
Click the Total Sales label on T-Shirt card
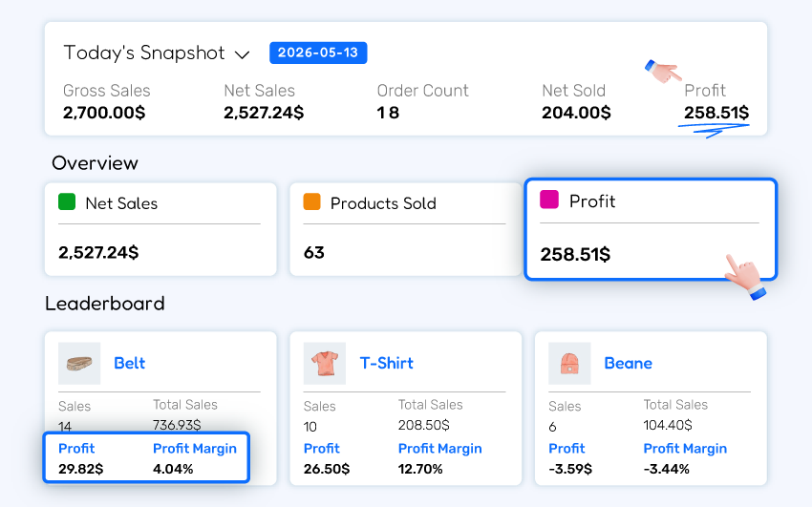[x=430, y=405]
